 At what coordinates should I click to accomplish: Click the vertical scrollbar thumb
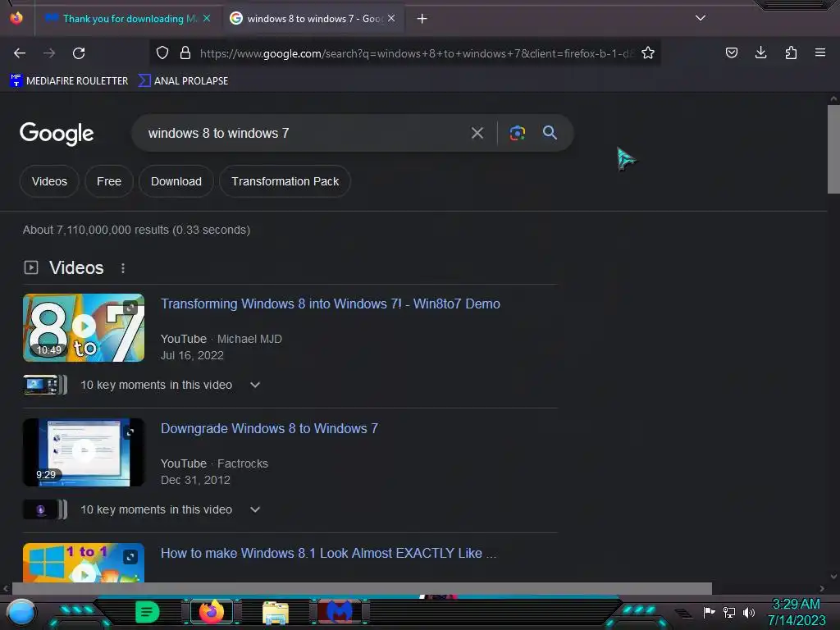point(833,149)
